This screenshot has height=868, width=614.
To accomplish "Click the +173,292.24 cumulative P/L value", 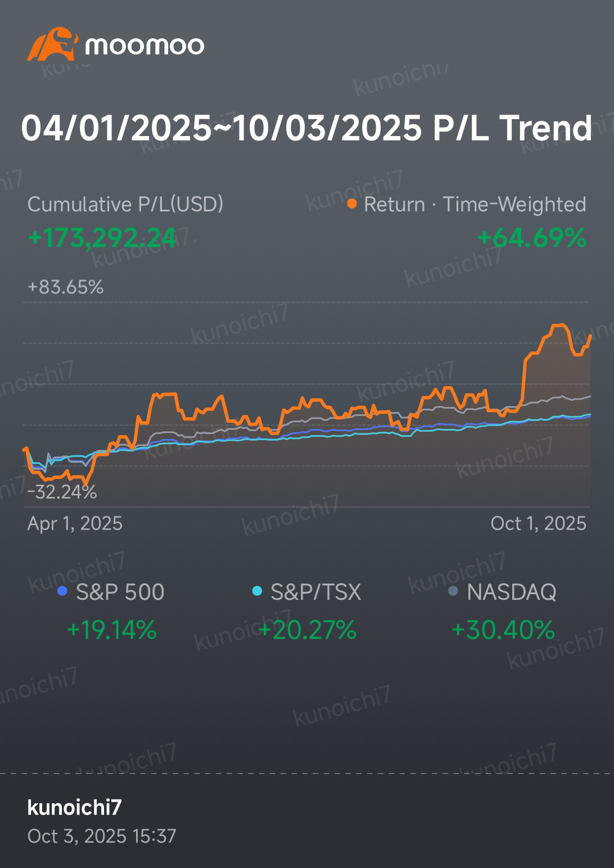I will (102, 238).
